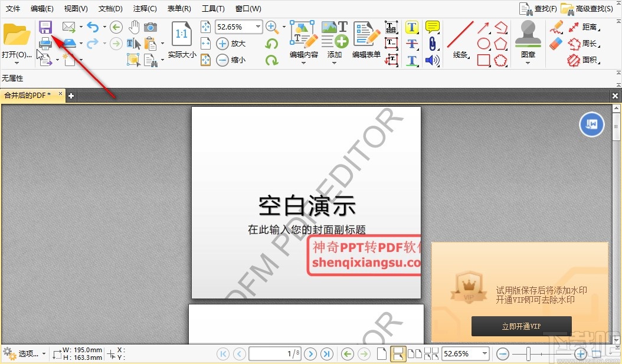
Task: Toggle two-page facing layout view
Action: [x=415, y=353]
